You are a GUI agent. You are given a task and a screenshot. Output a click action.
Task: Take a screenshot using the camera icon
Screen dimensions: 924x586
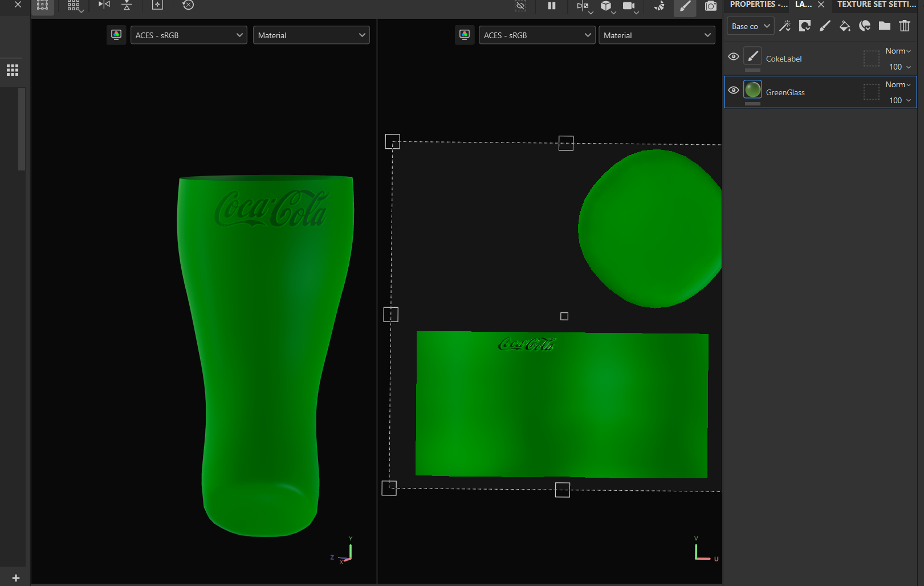pos(710,6)
